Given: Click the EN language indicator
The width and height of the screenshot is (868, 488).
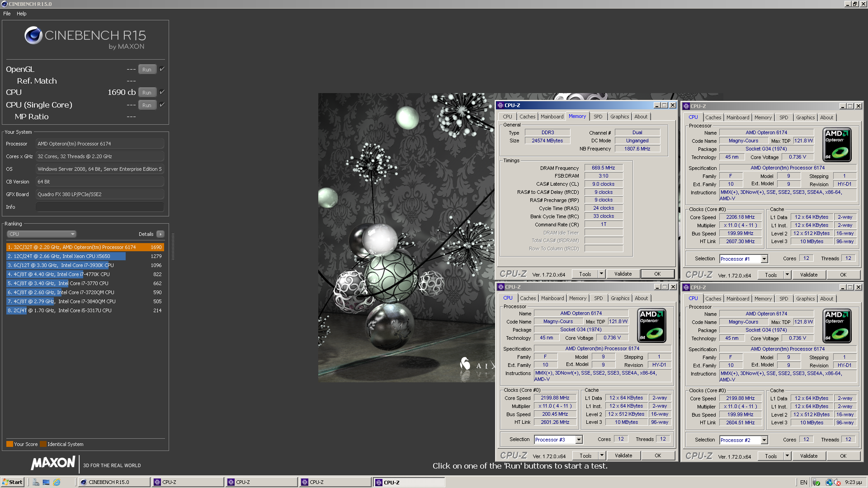Looking at the screenshot, I should pos(803,482).
